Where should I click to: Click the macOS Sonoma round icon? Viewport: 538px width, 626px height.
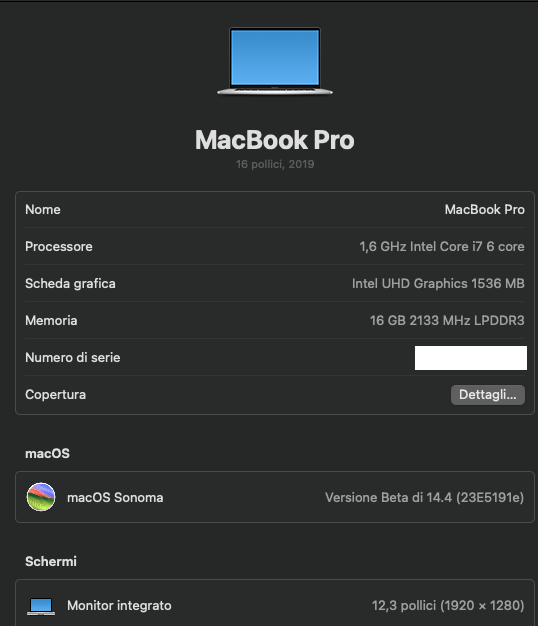[41, 497]
